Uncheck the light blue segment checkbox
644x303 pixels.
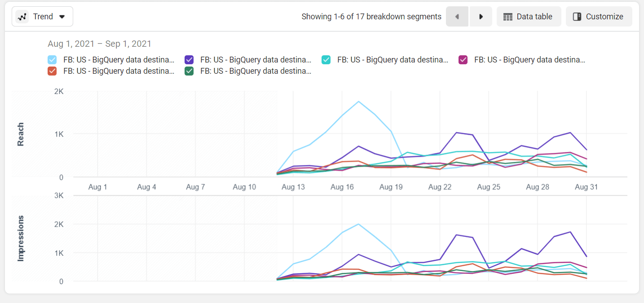52,59
